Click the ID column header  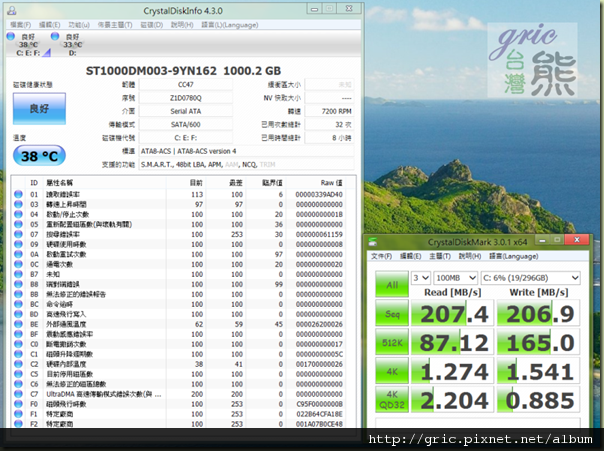[x=34, y=183]
